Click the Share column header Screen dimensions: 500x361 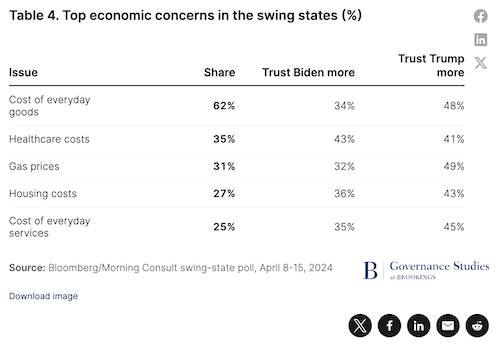219,72
